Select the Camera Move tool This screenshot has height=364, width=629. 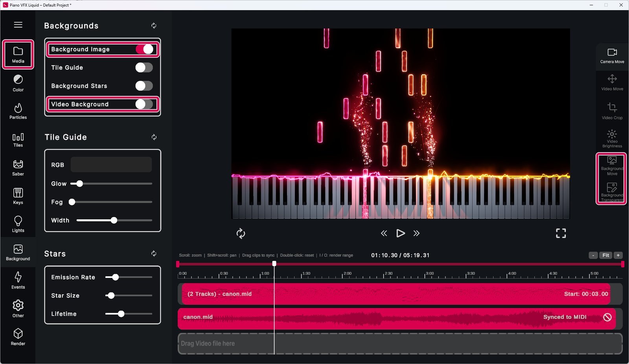pos(612,56)
